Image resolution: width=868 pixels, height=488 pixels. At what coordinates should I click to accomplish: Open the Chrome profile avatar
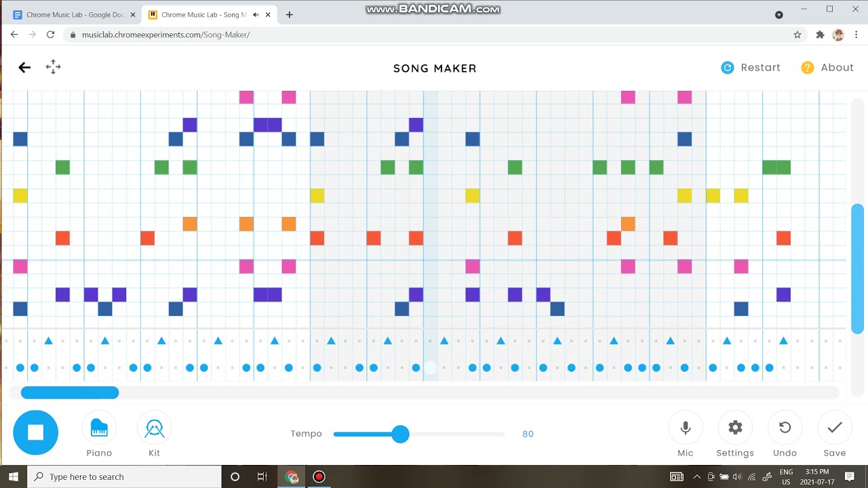tap(838, 35)
